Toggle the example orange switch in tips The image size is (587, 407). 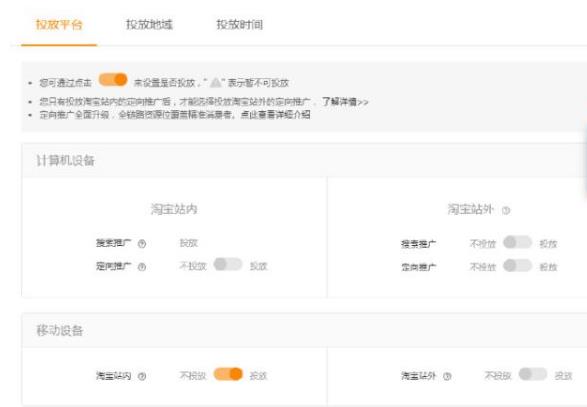tap(113, 80)
